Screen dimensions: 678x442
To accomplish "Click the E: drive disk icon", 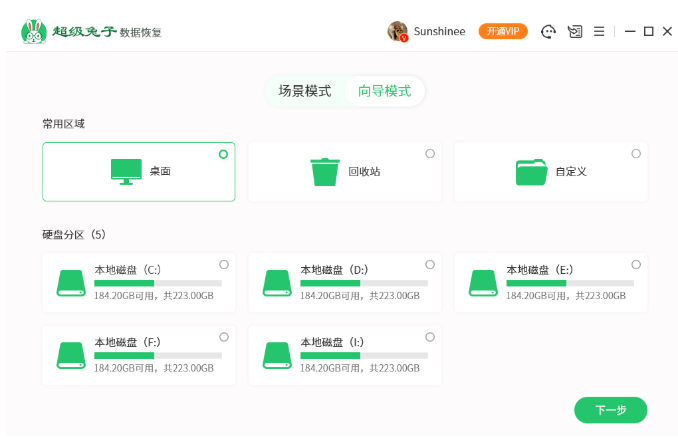I will click(483, 283).
